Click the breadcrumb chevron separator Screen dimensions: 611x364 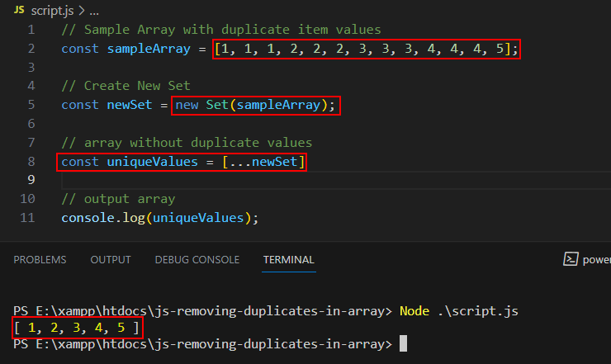coord(82,11)
